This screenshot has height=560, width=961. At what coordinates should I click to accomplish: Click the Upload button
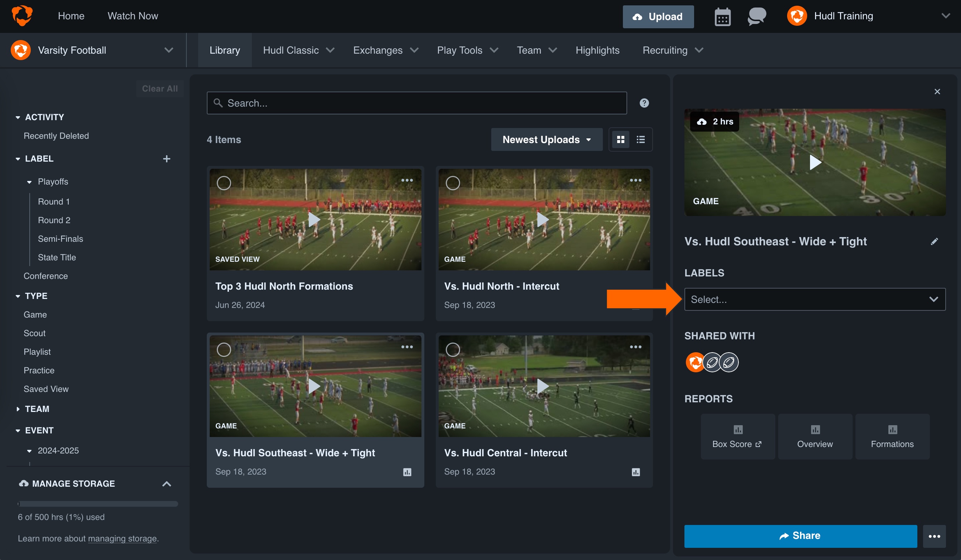[x=658, y=16]
